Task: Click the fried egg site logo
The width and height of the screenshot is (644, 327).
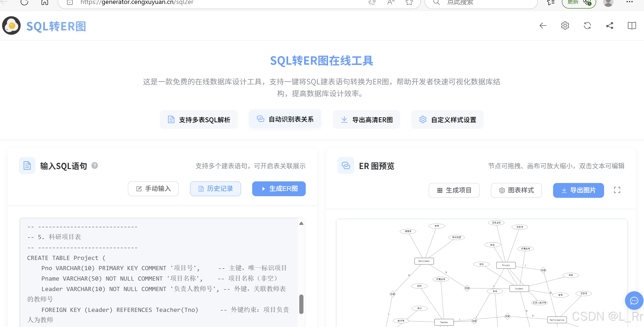Action: click(11, 26)
